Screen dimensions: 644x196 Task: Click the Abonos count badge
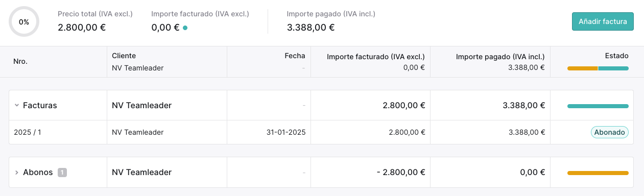[62, 173]
